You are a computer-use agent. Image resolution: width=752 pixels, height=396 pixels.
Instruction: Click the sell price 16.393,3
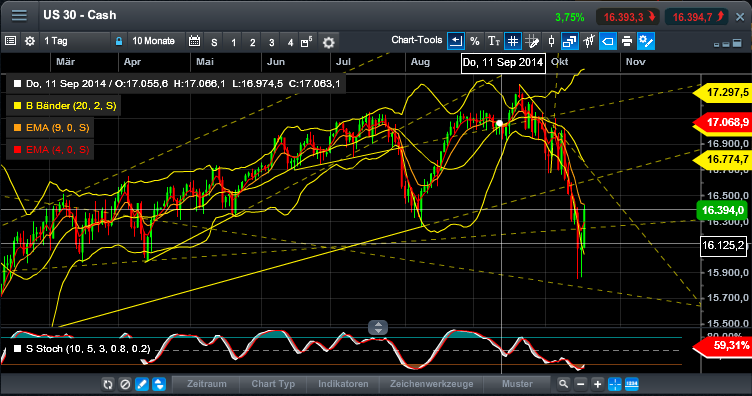(627, 17)
